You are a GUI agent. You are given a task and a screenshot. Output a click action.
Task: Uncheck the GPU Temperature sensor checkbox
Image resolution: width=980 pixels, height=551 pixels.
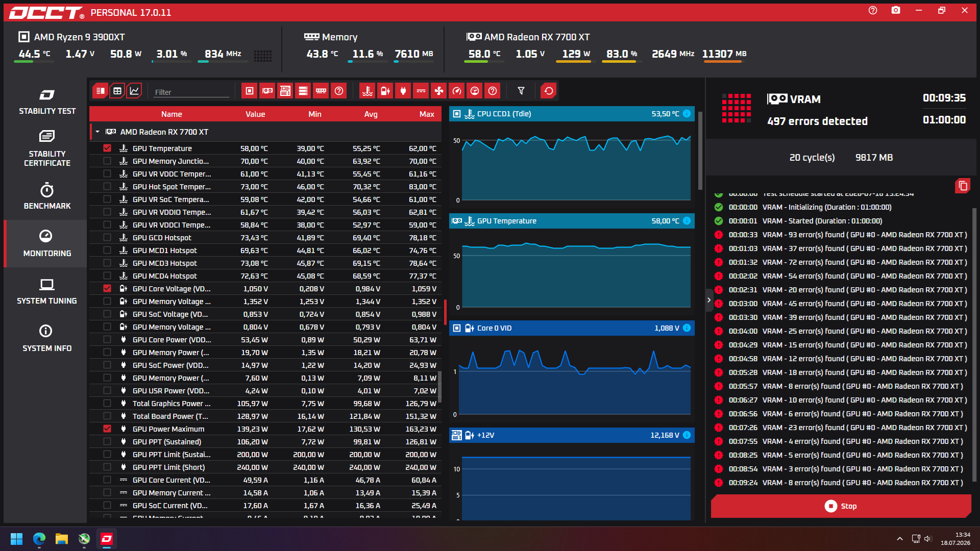[x=107, y=148]
